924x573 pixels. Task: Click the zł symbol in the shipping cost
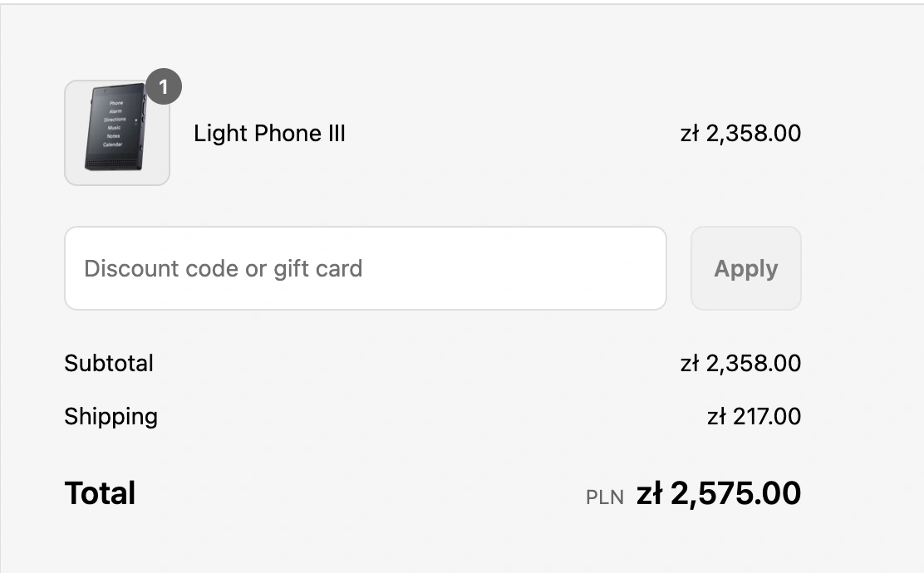tap(716, 417)
